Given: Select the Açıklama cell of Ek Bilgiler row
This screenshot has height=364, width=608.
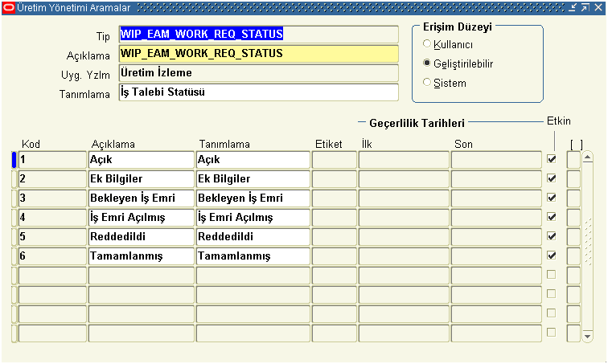Looking at the screenshot, I should (141, 178).
